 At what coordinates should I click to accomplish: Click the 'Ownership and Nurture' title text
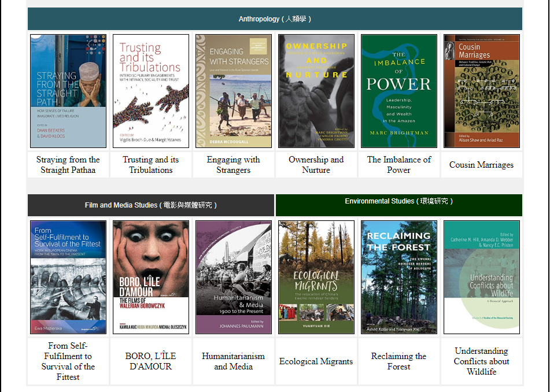coord(316,165)
